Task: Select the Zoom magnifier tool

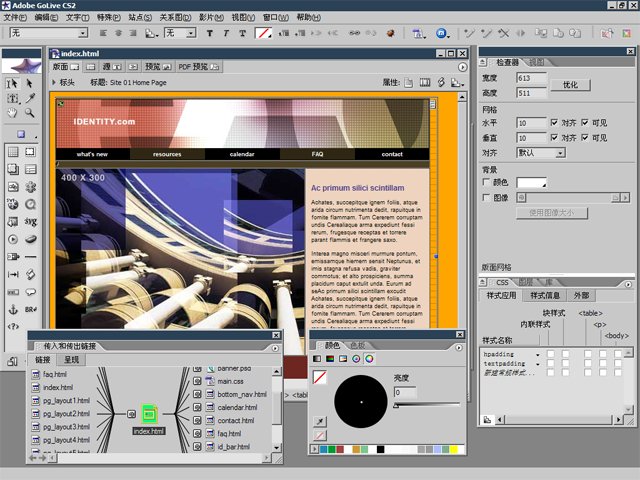Action: (30, 113)
